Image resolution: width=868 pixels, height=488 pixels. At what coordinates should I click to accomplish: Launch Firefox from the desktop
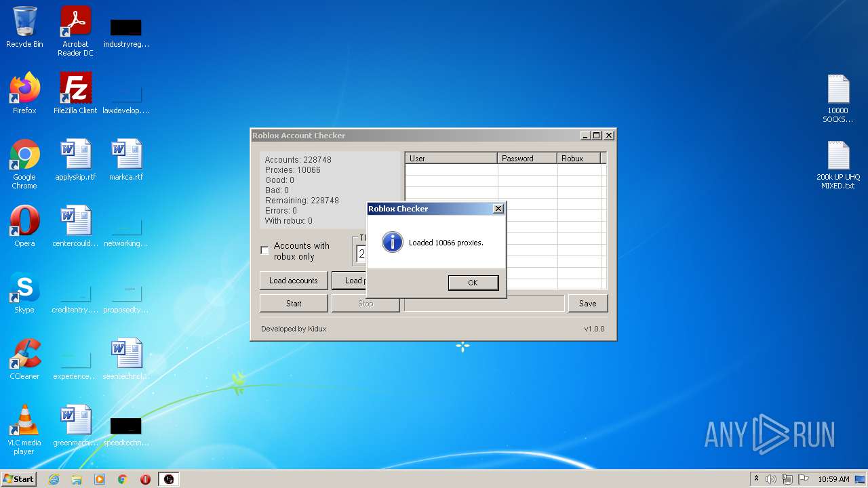24,94
